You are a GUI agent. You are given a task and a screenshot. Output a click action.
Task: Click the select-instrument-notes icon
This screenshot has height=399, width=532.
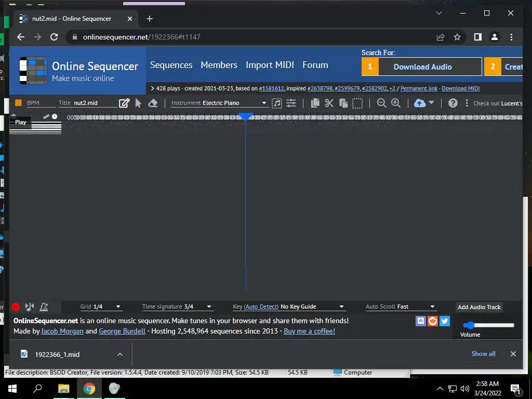pos(277,103)
